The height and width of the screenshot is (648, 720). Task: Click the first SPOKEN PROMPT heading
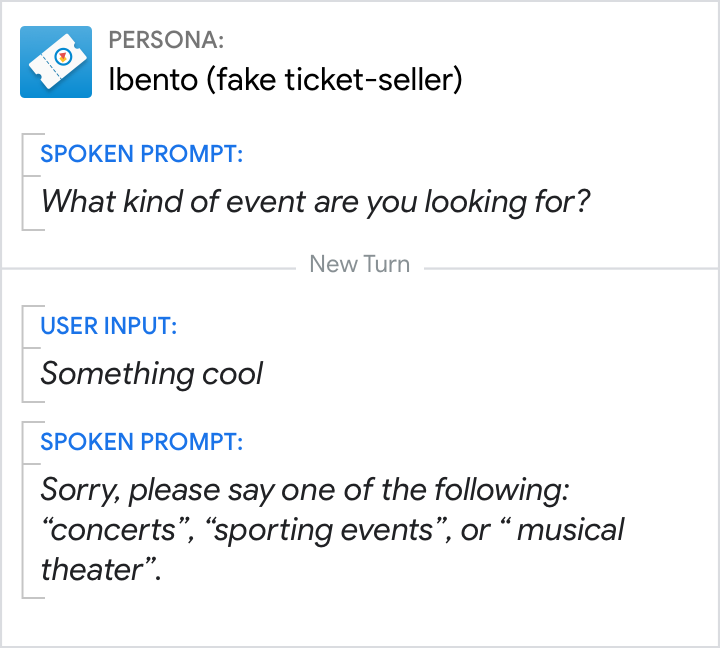pos(142,155)
